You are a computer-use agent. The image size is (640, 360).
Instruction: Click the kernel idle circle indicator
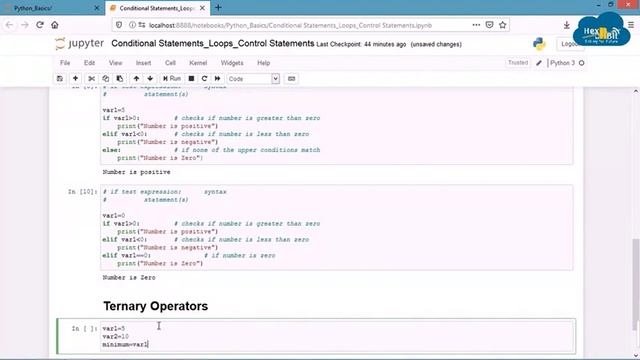pyautogui.click(x=582, y=63)
